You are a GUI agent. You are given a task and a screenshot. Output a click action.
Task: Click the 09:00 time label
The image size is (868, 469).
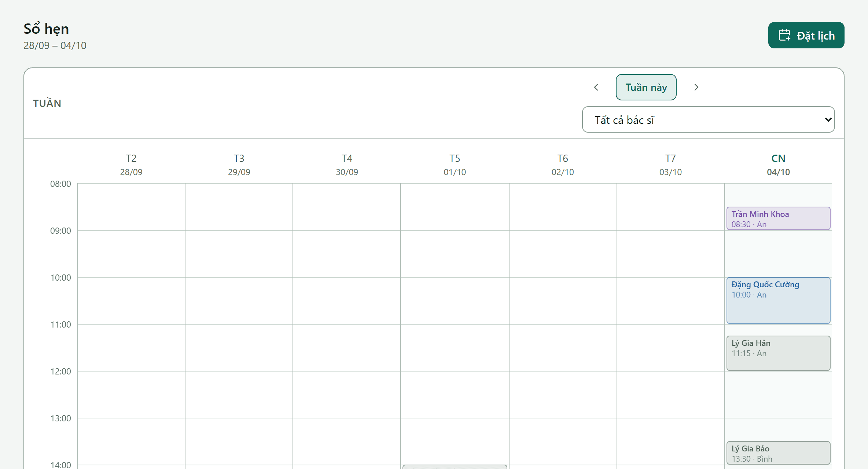pyautogui.click(x=60, y=231)
